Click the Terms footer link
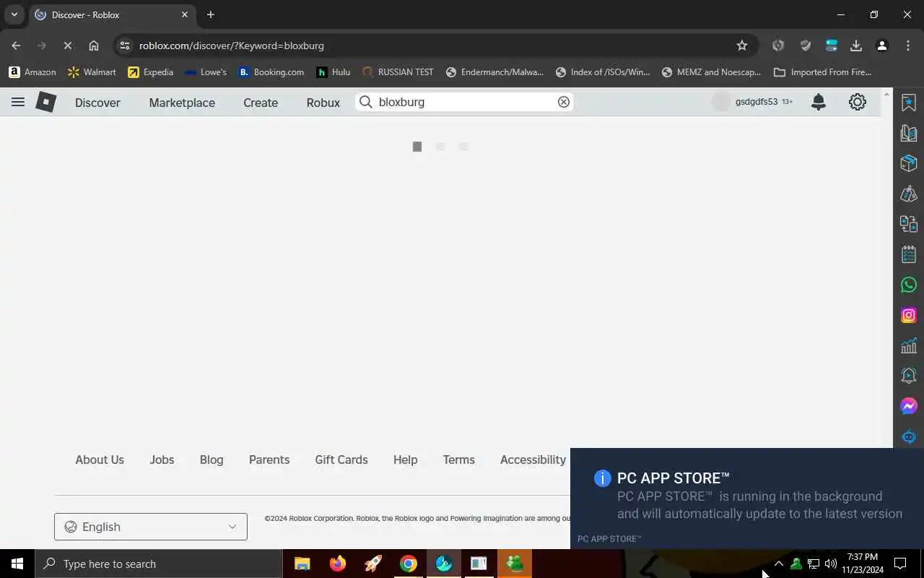Image resolution: width=924 pixels, height=578 pixels. (458, 460)
